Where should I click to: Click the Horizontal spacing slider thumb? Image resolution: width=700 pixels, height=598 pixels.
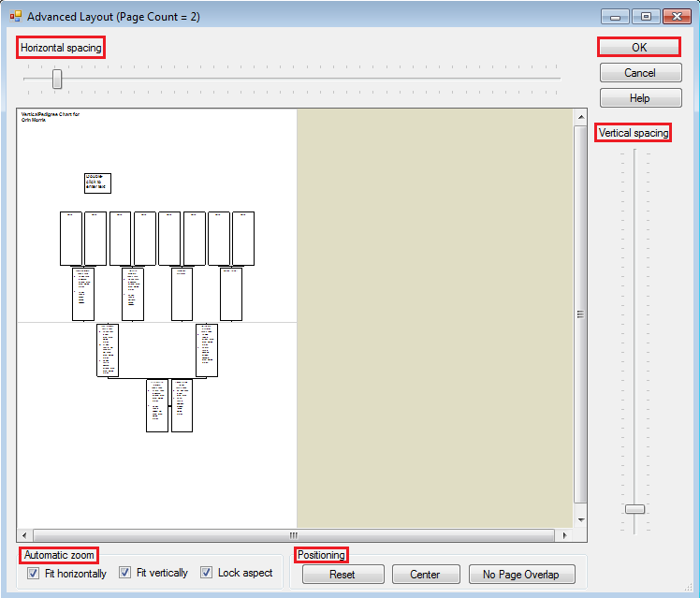[x=57, y=80]
